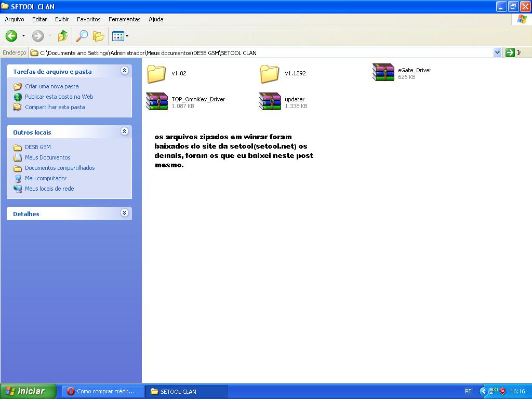Click the TOP_OmniKey_Driver file name label
This screenshot has width=532, height=399.
[198, 99]
